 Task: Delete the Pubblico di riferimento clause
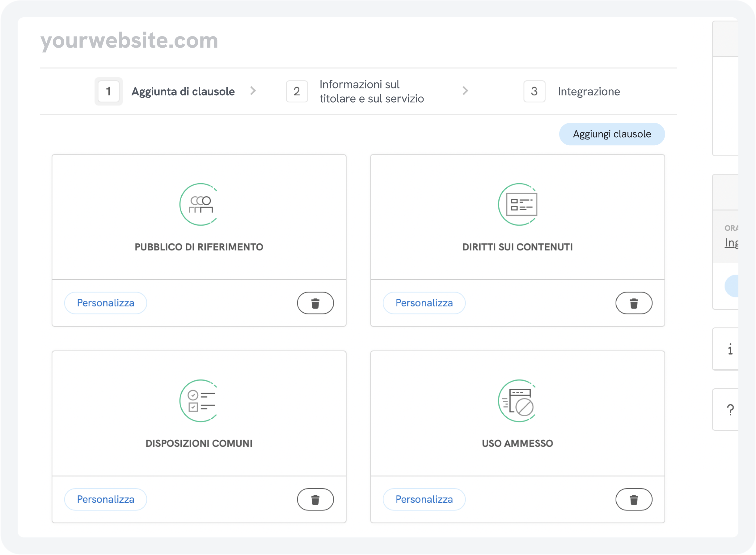tap(315, 303)
